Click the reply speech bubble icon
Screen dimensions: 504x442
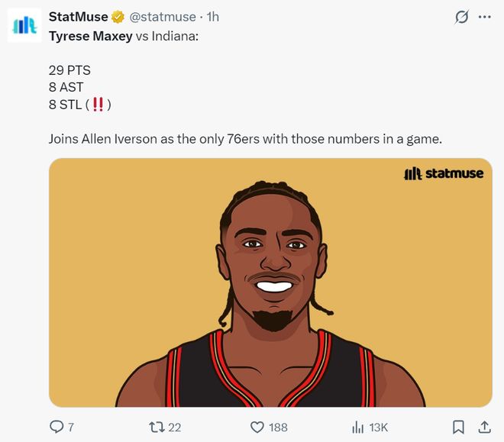[x=57, y=427]
